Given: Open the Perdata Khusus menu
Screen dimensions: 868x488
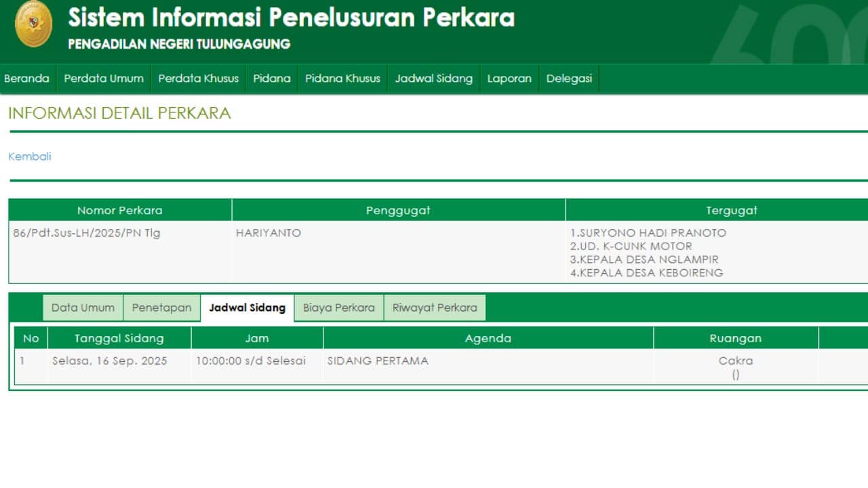Looking at the screenshot, I should (x=198, y=78).
